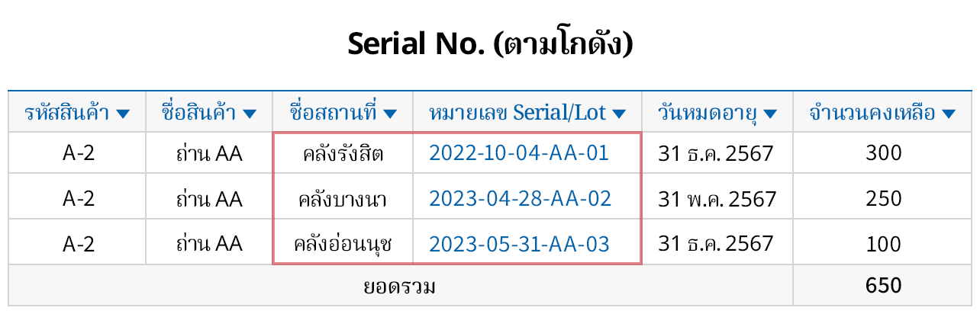
Task: Click the คลังอ่อนนุช location cell
Action: [x=343, y=245]
